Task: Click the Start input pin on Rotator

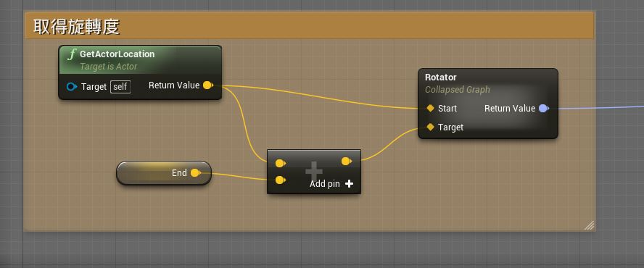Action: 431,109
